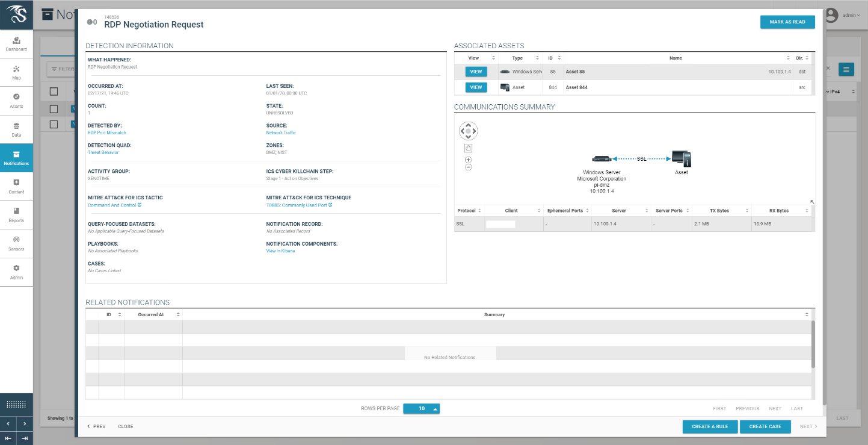Open Sensors from the sidebar
Viewport: 868px width, 445px height.
point(16,243)
